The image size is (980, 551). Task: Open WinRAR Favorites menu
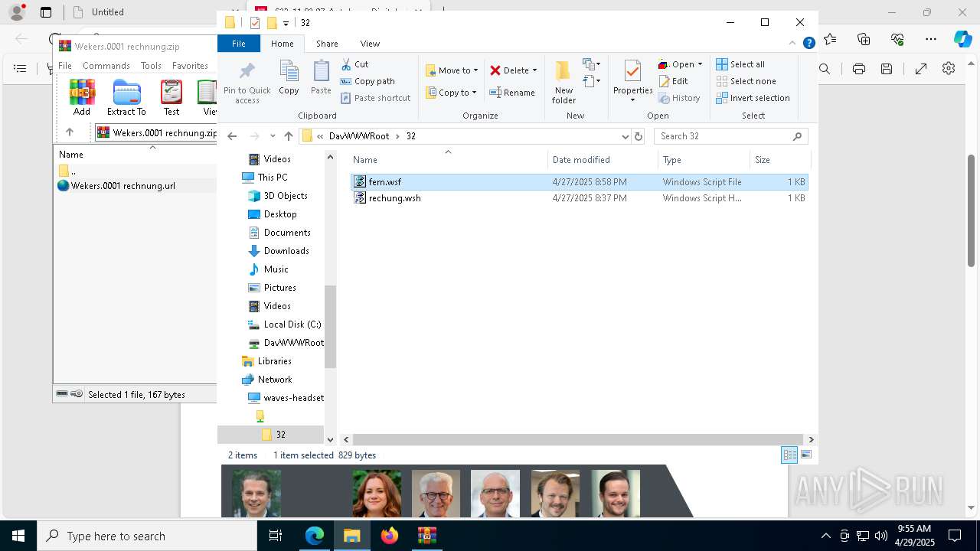190,66
